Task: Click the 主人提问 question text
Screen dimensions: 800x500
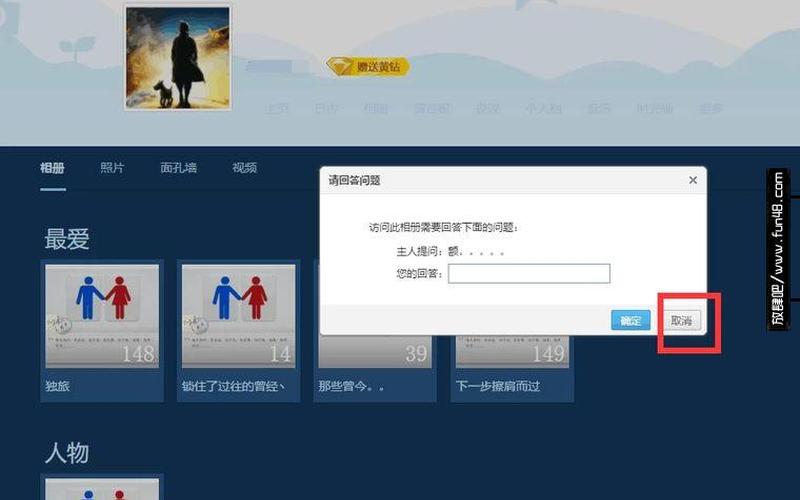Action: click(451, 252)
